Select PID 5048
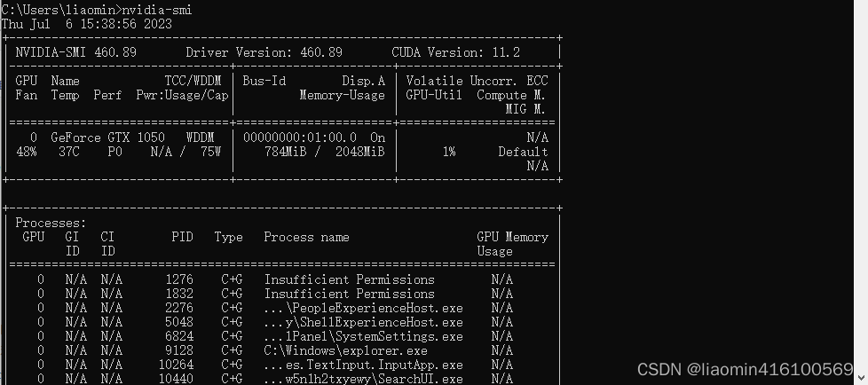Viewport: 868px width, 385px height. tap(179, 323)
